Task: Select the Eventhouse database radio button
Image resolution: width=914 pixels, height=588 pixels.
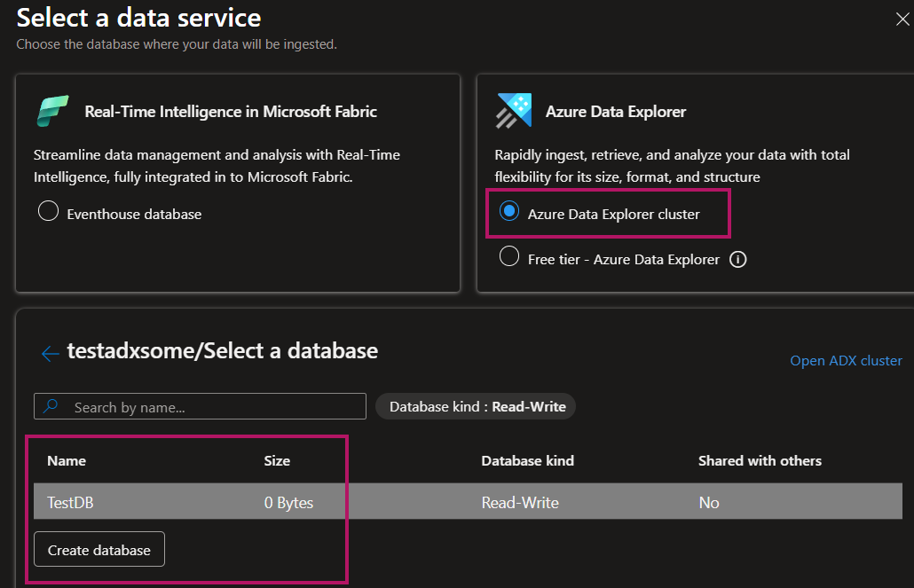Action: [x=51, y=213]
